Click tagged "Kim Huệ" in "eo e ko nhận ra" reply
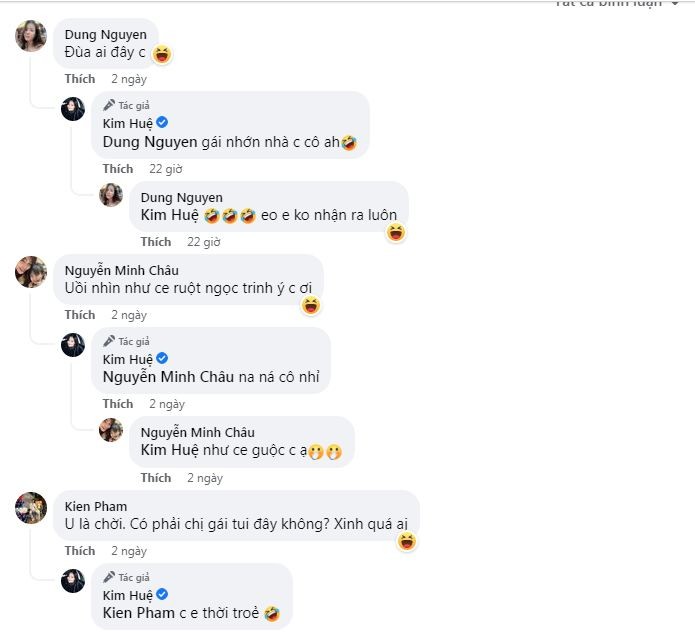Image resolution: width=695 pixels, height=634 pixels. click(x=169, y=215)
